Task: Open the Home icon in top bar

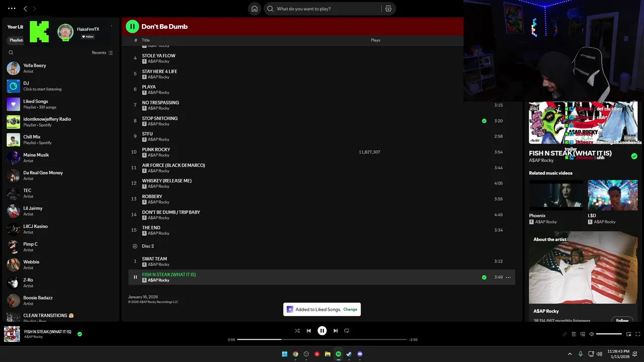Action: tap(255, 9)
